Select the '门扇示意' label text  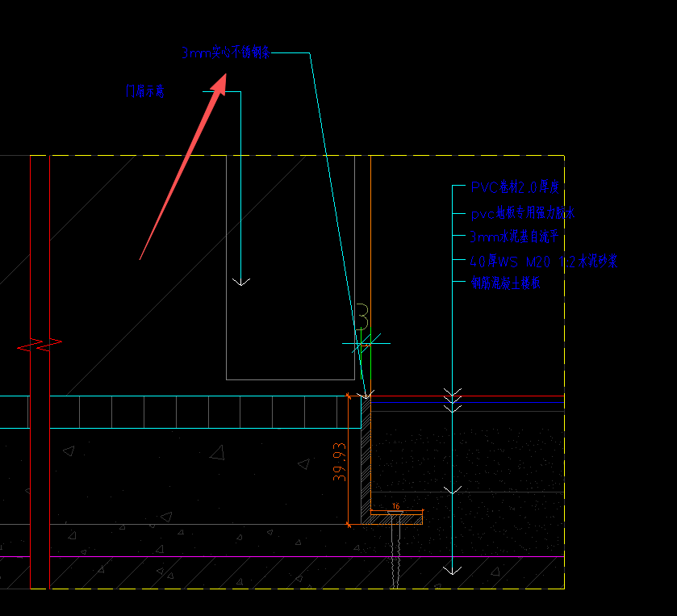[x=145, y=91]
